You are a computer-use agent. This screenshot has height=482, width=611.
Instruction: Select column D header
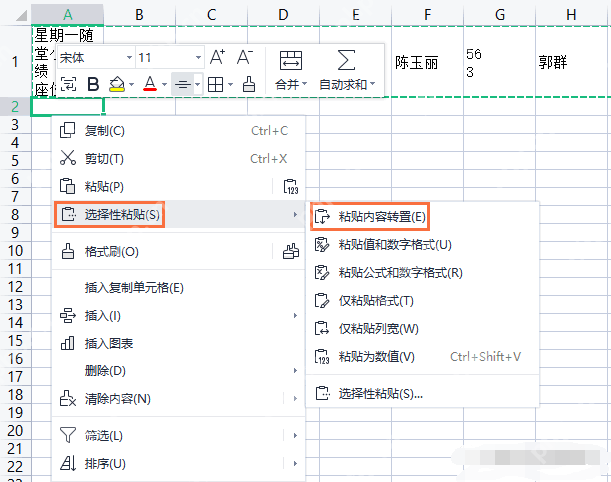coord(283,15)
